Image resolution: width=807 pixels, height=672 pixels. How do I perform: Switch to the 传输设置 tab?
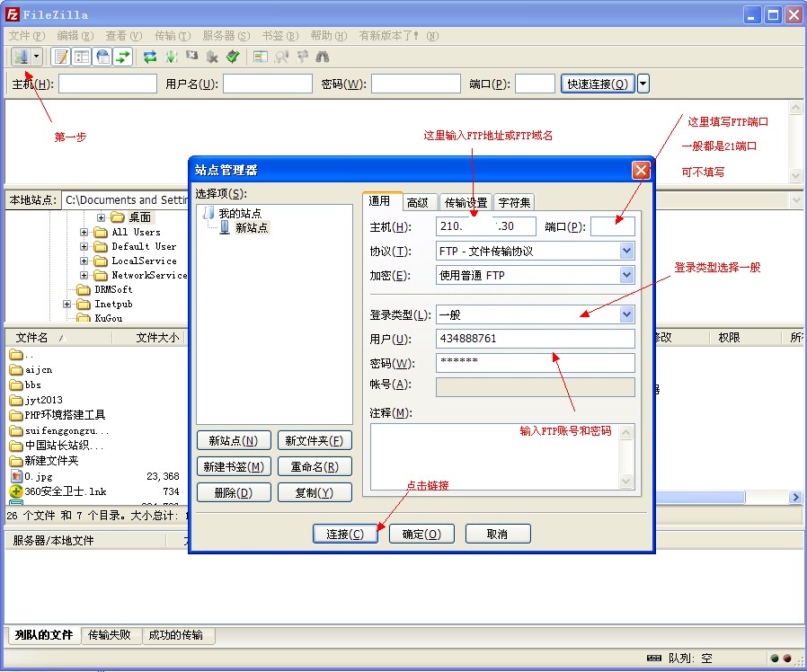[x=466, y=203]
